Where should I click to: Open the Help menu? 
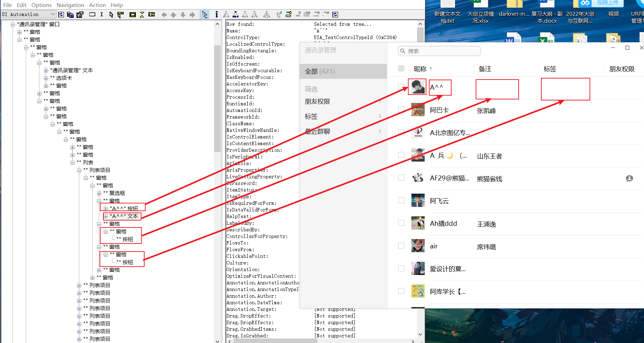click(x=117, y=5)
